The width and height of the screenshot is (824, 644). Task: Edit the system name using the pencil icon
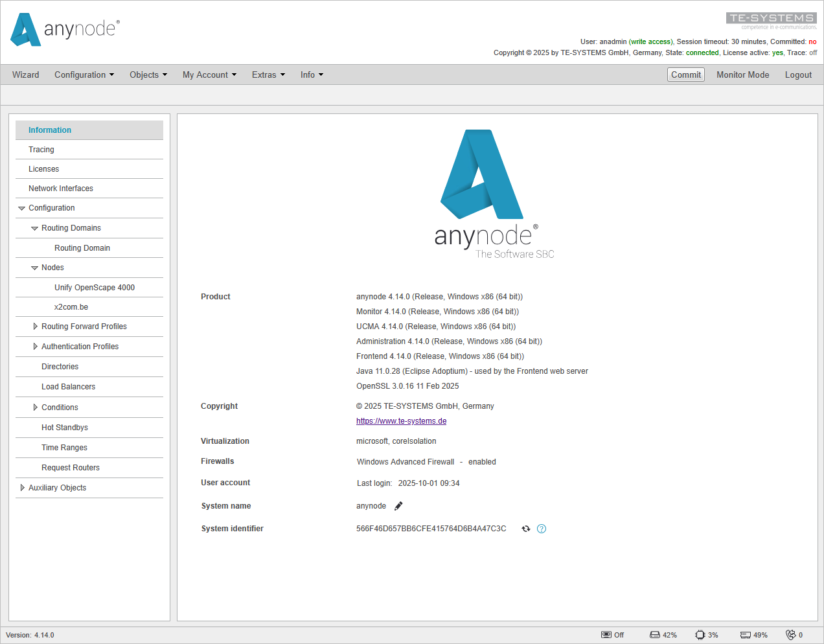coord(398,506)
